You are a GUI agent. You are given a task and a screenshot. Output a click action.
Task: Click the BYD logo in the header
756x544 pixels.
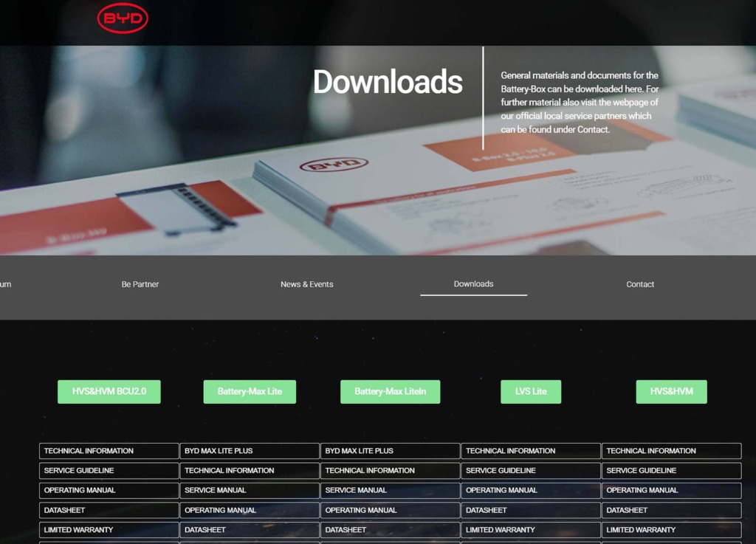coord(123,19)
